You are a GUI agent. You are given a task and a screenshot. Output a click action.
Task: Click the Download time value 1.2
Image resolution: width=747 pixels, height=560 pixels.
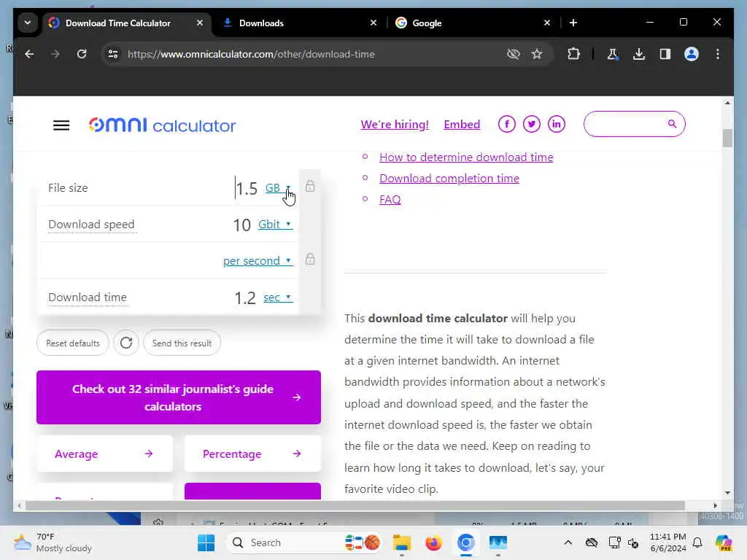(x=245, y=298)
